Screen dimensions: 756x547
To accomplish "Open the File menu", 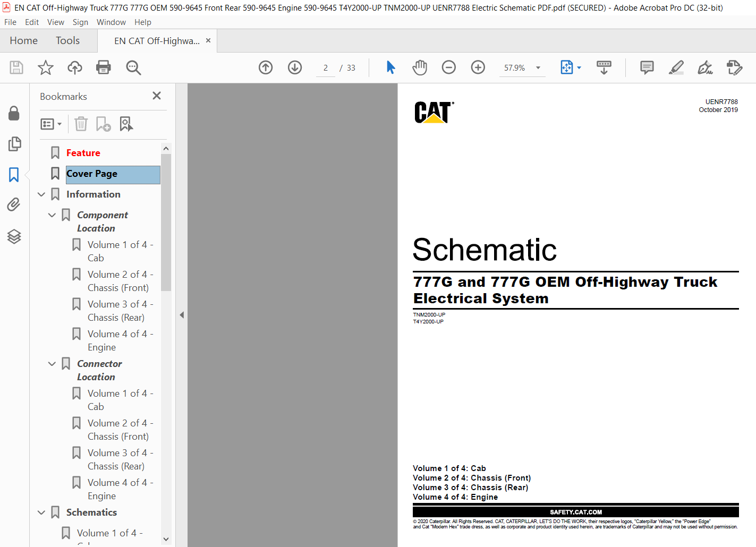I will [10, 22].
